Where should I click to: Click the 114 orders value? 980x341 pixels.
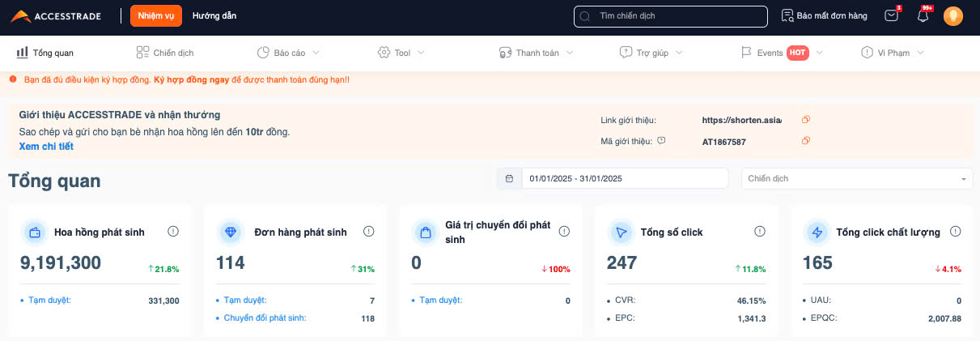pyautogui.click(x=231, y=262)
